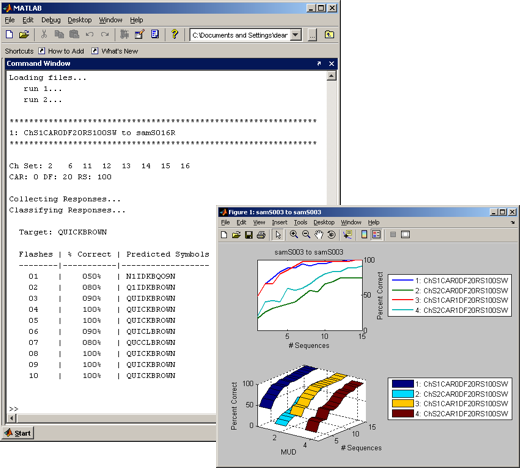Go up one directory level folder icon
Image resolution: width=521 pixels, height=469 pixels.
click(329, 34)
